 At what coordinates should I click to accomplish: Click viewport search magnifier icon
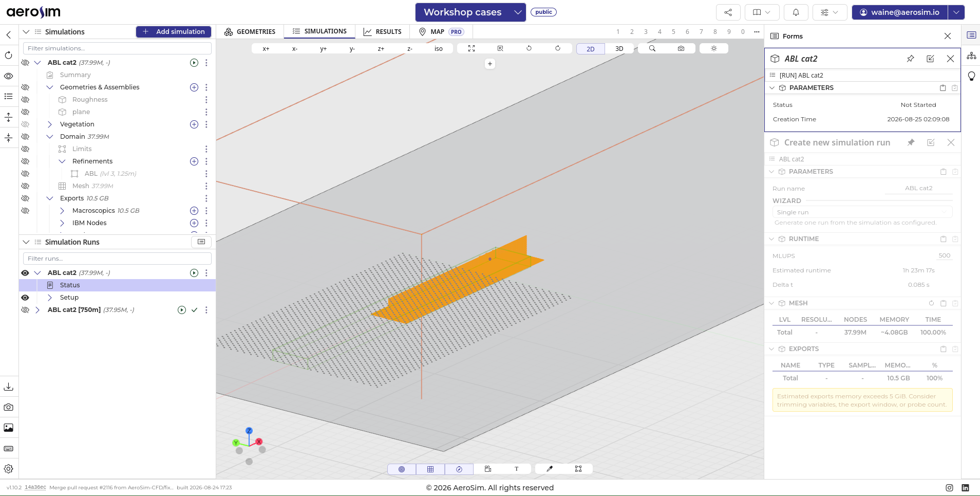[x=652, y=48]
